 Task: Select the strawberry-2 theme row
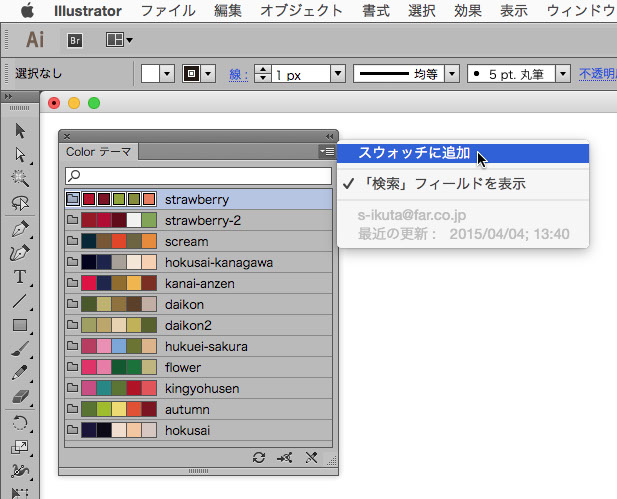tap(198, 220)
